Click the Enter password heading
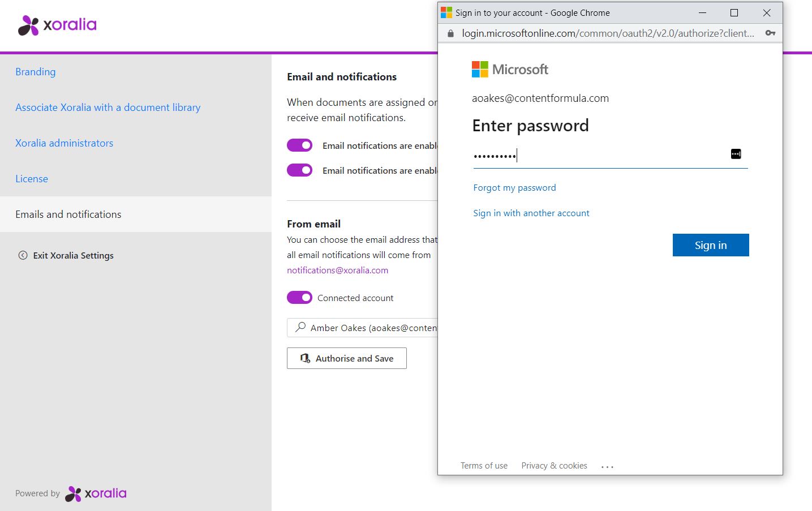Image resolution: width=812 pixels, height=511 pixels. pos(530,126)
